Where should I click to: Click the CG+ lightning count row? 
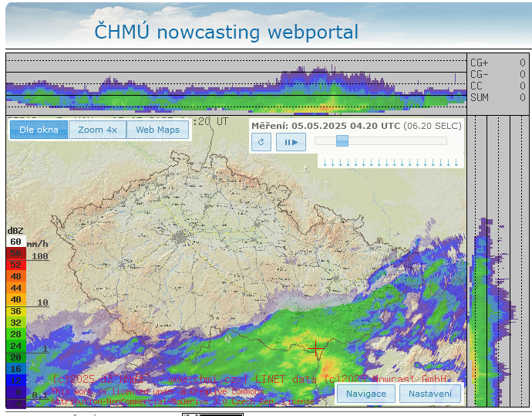point(498,63)
